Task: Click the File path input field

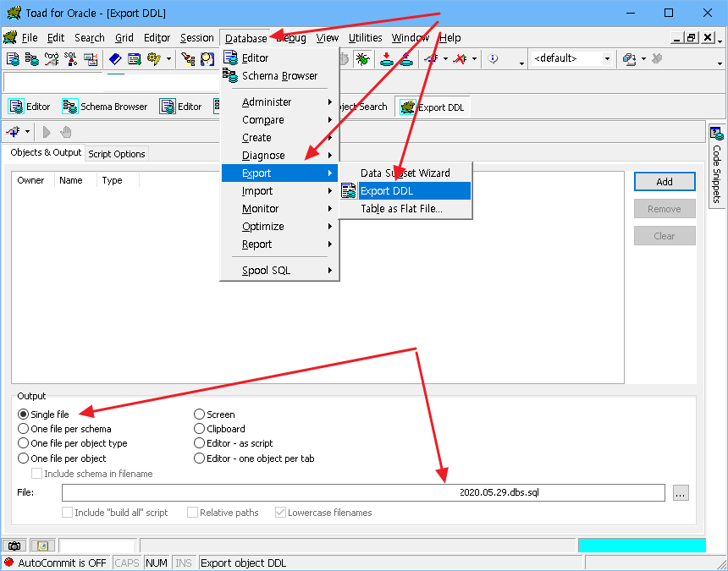Action: (x=363, y=492)
